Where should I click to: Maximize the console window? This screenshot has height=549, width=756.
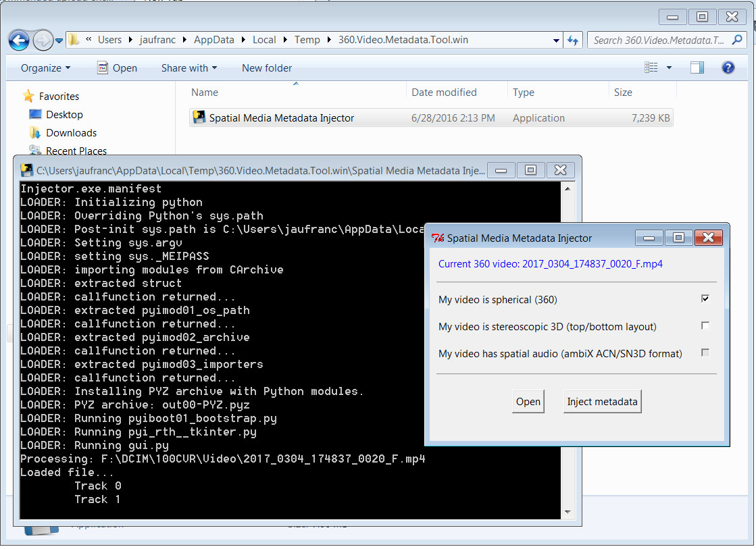pyautogui.click(x=530, y=170)
